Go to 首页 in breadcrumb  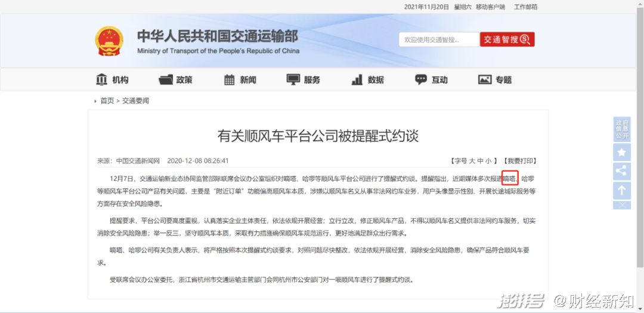click(107, 101)
